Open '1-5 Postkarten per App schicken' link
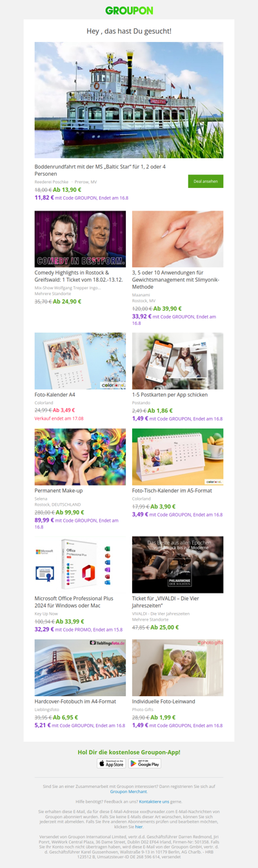Viewport: 258px width, 868px height. [170, 395]
